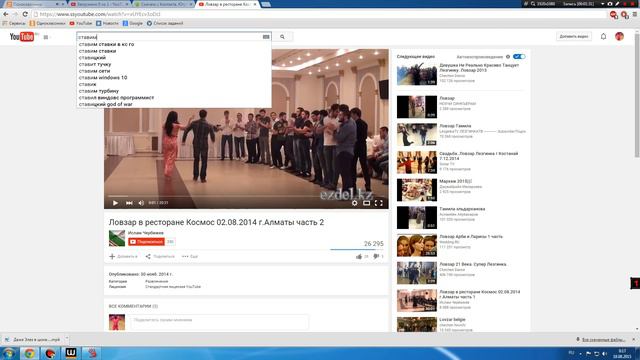The width and height of the screenshot is (640, 360).
Task: Click the red extension icon beside the address bar
Action: (613, 15)
